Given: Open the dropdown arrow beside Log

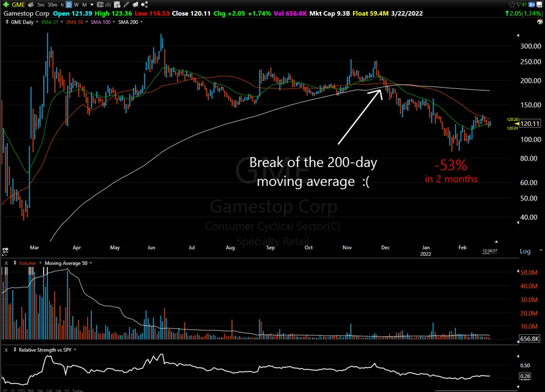Looking at the screenshot, I should coord(541,250).
